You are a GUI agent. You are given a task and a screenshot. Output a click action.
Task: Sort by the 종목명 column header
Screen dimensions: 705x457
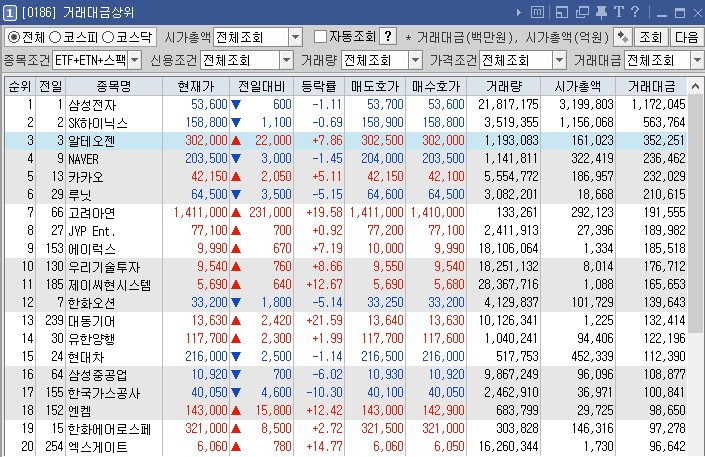[114, 86]
